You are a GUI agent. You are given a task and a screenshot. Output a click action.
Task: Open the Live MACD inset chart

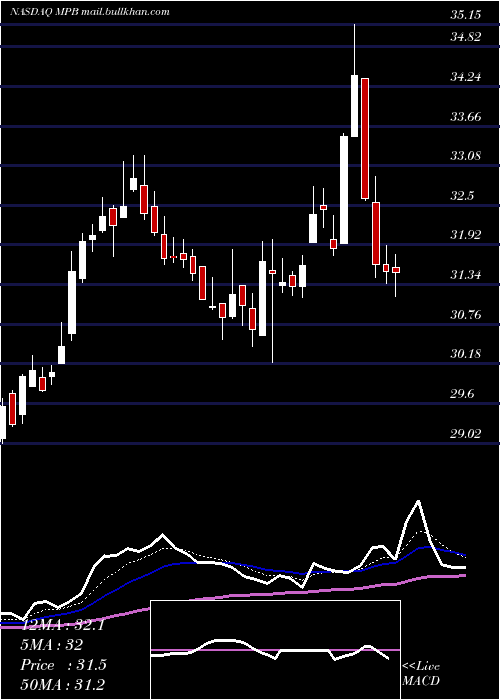coord(275,650)
